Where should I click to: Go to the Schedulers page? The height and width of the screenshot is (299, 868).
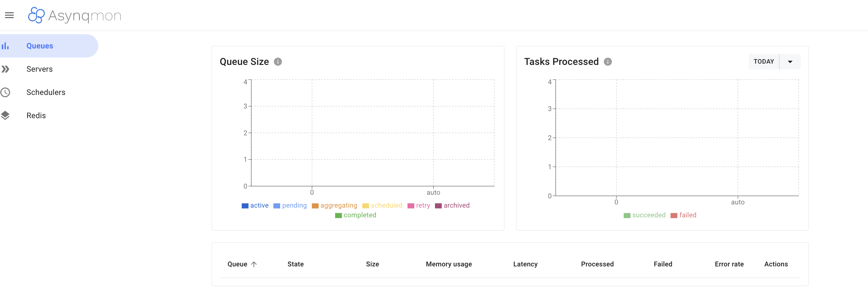click(46, 92)
